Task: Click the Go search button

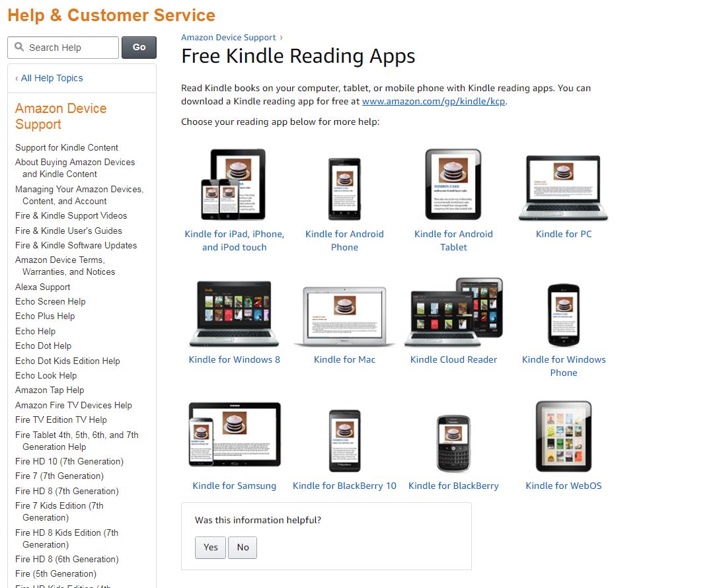Action: pos(139,48)
